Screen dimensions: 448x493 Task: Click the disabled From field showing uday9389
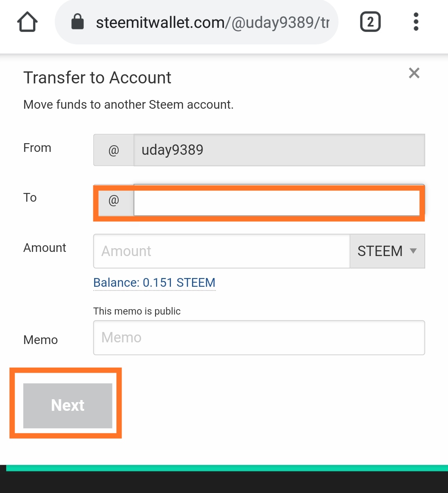coord(279,150)
